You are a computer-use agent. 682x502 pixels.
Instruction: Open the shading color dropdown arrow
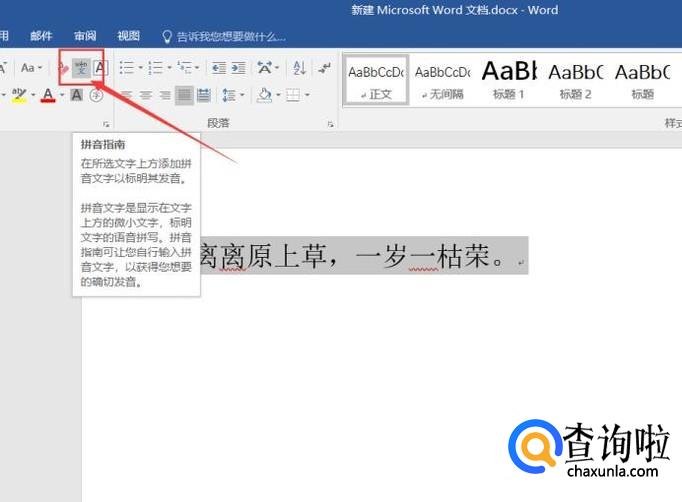[x=278, y=95]
